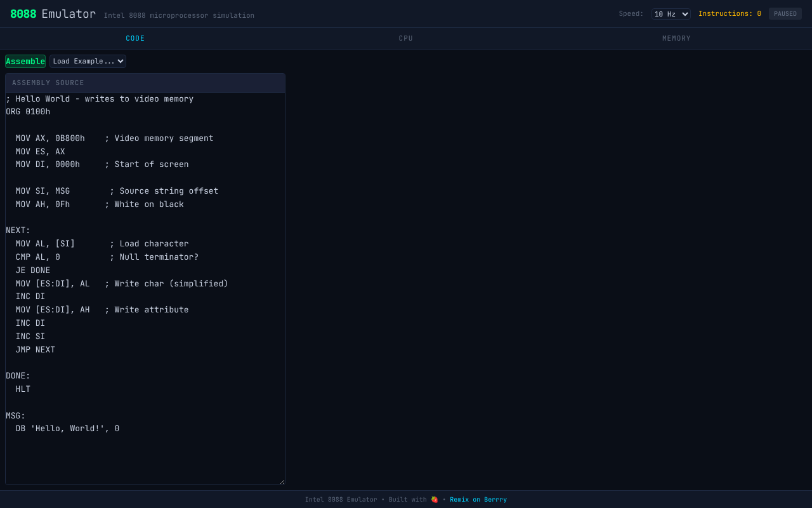Click the Assemble button
The width and height of the screenshot is (812, 508).
(x=25, y=61)
